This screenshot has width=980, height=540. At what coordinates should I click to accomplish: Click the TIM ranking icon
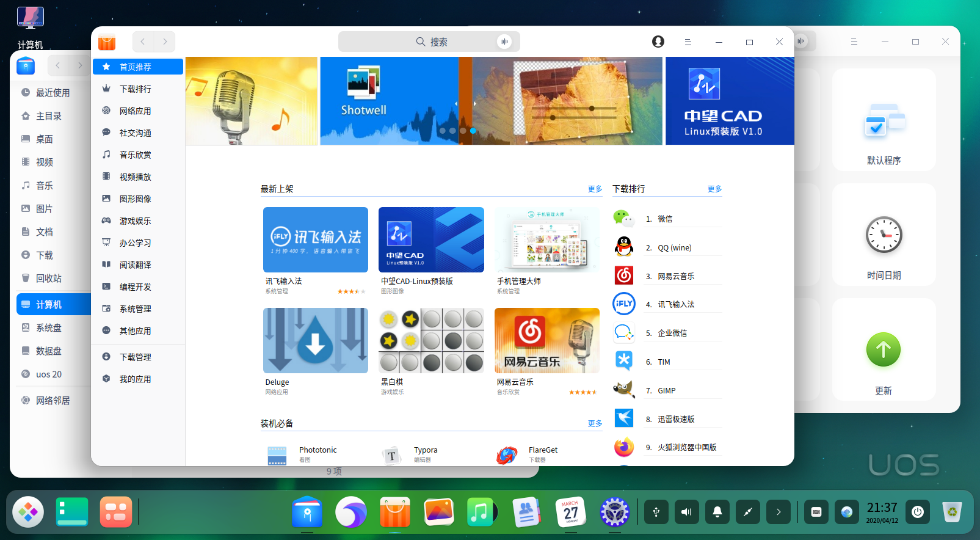pyautogui.click(x=623, y=361)
